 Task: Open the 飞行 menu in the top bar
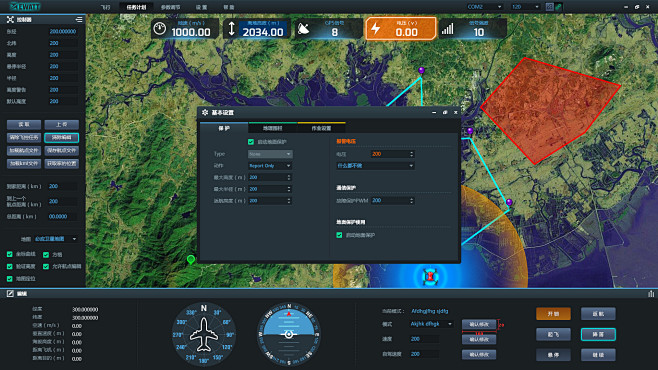click(105, 7)
